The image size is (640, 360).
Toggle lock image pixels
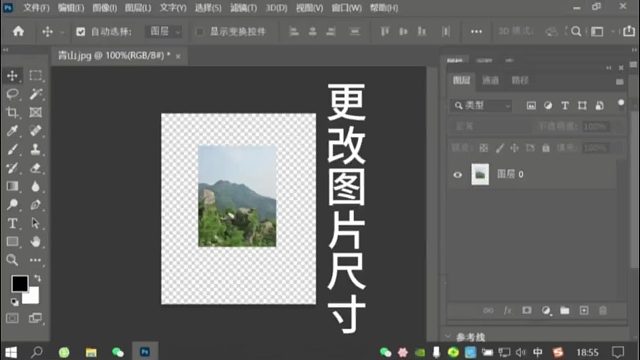tap(500, 148)
